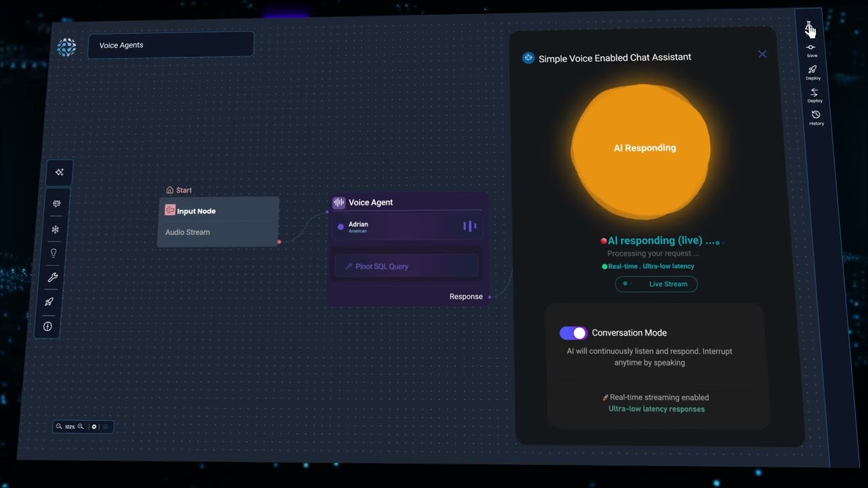
Task: Zoom out using the minus magnifier
Action: [59, 426]
